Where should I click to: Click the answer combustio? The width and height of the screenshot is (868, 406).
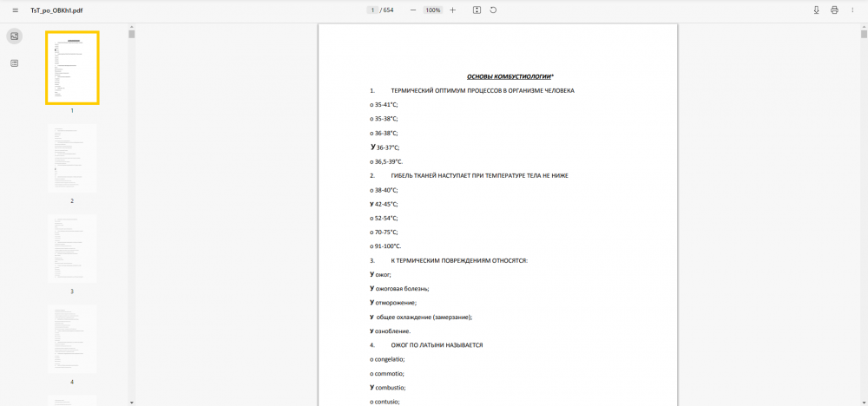(x=388, y=388)
